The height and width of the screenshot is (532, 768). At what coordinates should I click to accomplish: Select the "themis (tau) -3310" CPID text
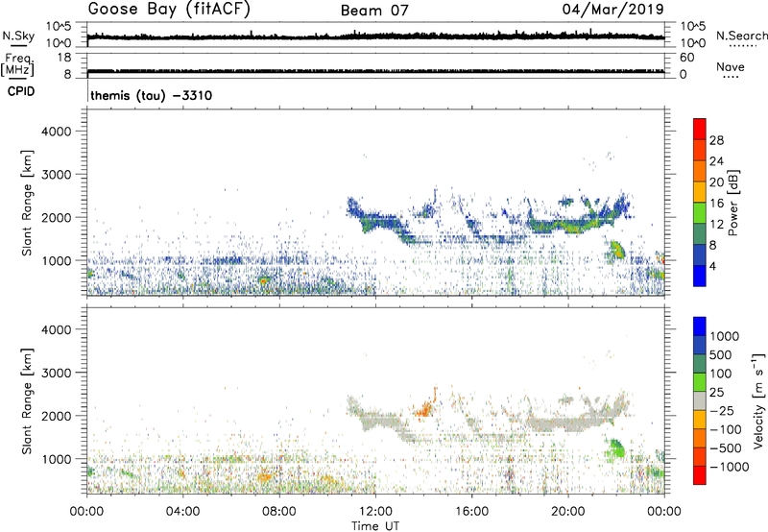[152, 95]
